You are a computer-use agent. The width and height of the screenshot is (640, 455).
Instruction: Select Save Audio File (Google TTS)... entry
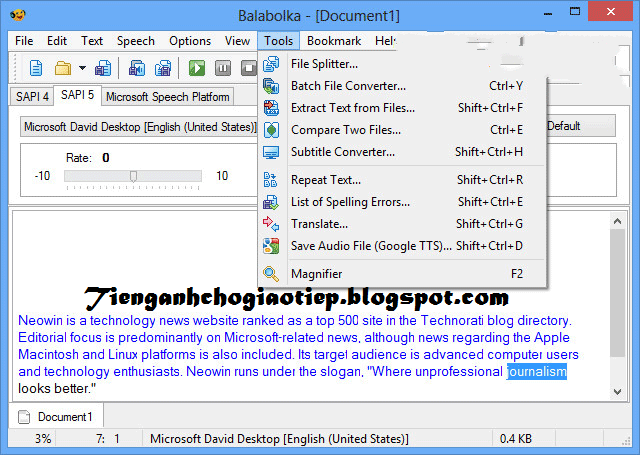(402, 246)
